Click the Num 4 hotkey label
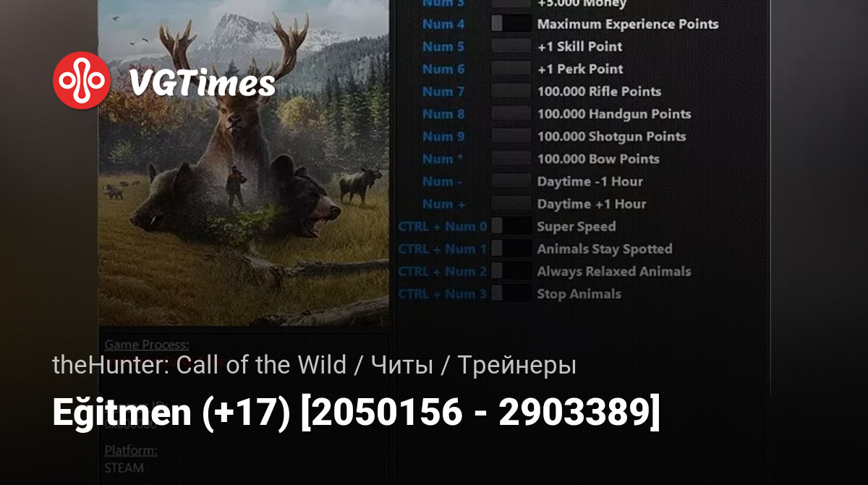The image size is (868, 485). pos(443,24)
